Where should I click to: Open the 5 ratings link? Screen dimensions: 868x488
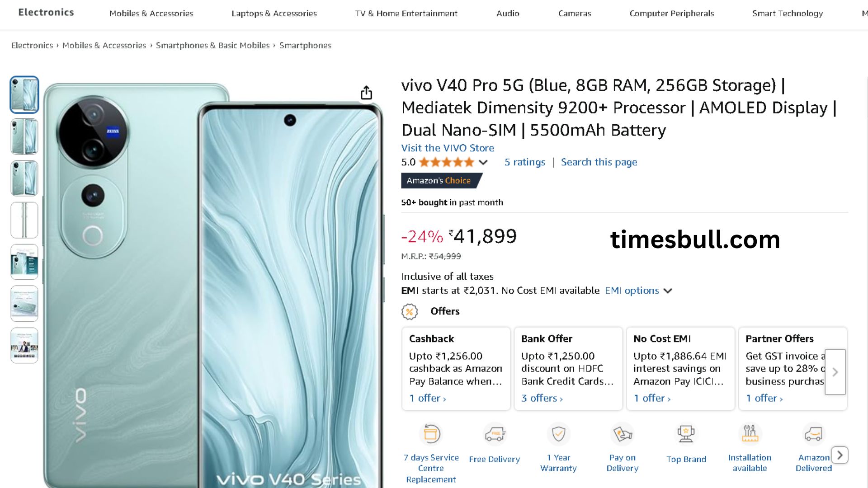tap(524, 162)
